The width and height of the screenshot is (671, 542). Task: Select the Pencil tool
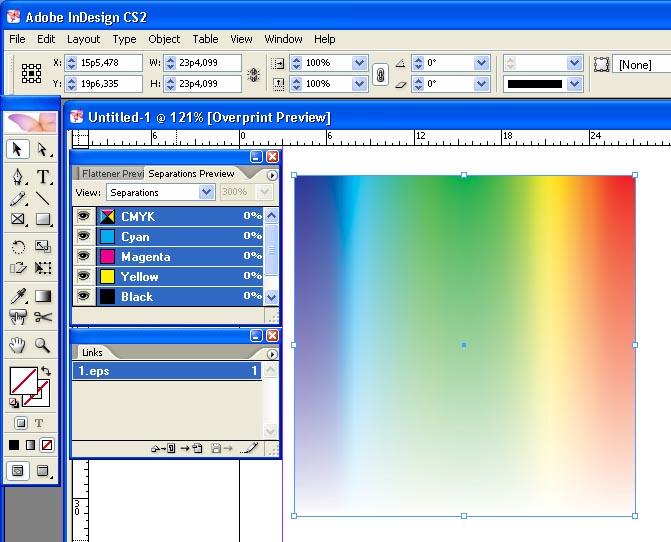(x=18, y=198)
